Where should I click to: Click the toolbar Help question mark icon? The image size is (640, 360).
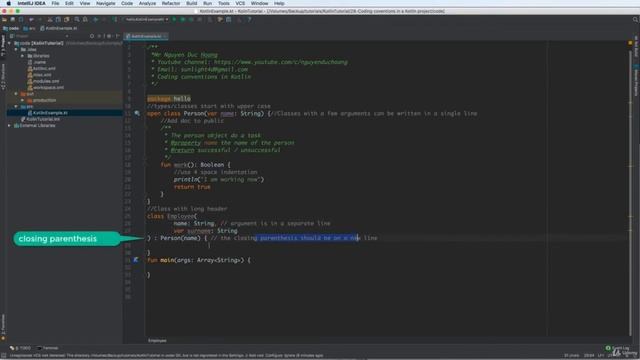click(x=249, y=20)
